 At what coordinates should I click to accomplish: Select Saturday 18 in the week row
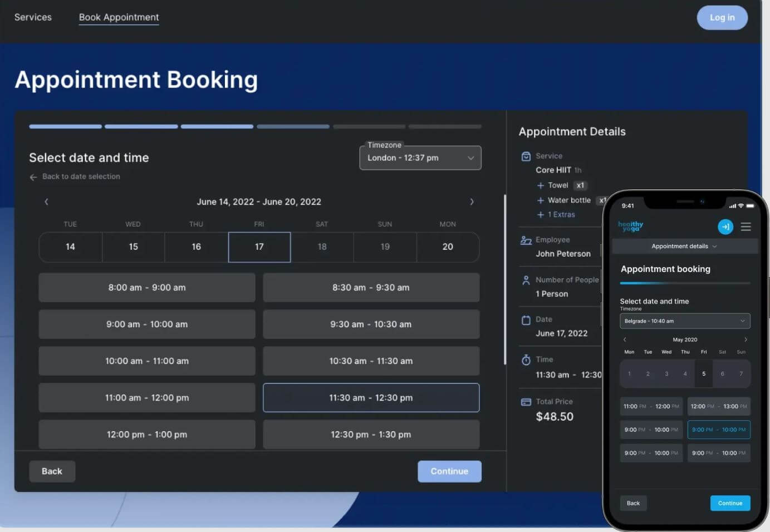click(322, 247)
